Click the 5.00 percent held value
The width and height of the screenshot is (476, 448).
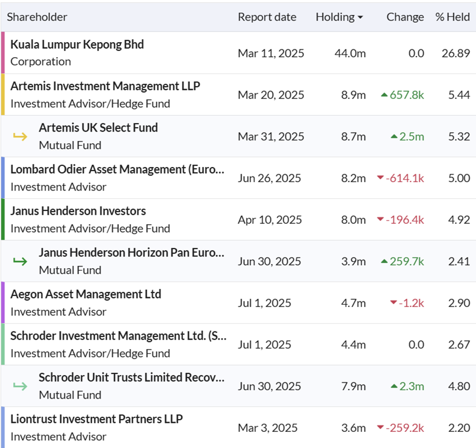click(459, 178)
